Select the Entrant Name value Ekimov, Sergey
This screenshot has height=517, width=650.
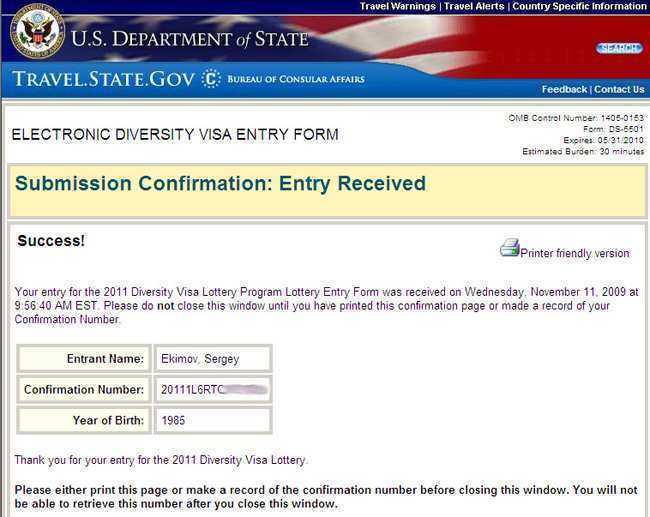pos(200,359)
